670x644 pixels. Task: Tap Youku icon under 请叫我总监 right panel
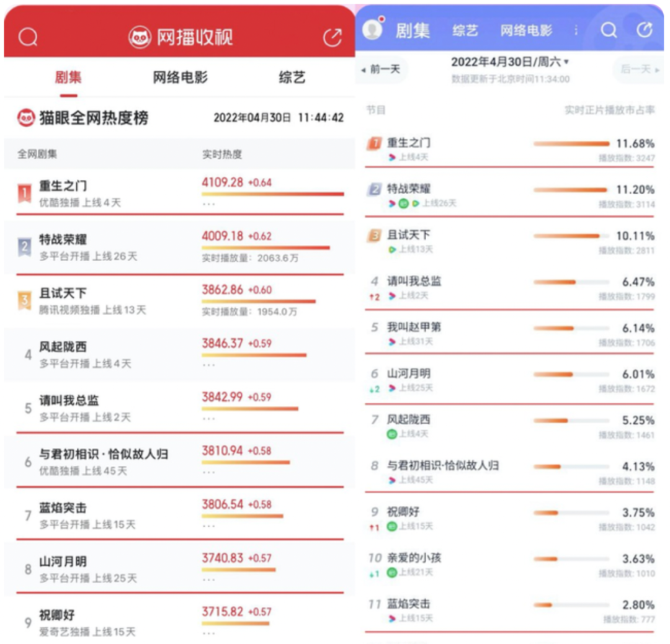point(392,296)
